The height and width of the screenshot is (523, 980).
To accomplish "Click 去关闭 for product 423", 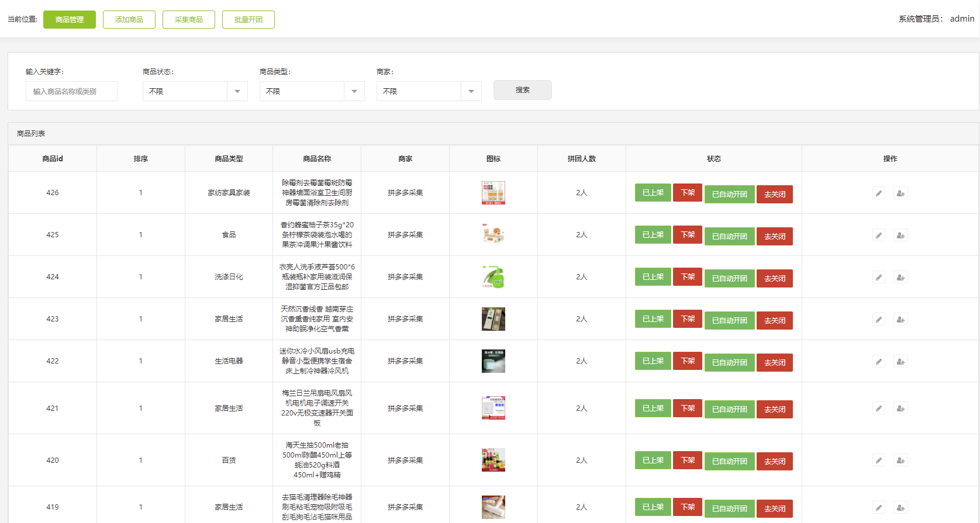I will [775, 320].
